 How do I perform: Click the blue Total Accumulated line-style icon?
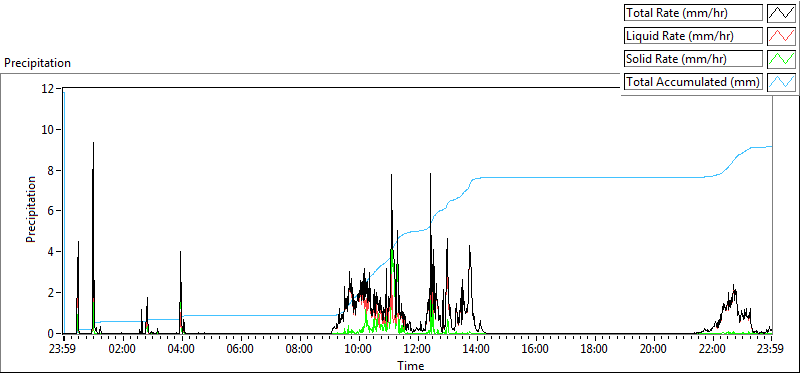tap(782, 81)
